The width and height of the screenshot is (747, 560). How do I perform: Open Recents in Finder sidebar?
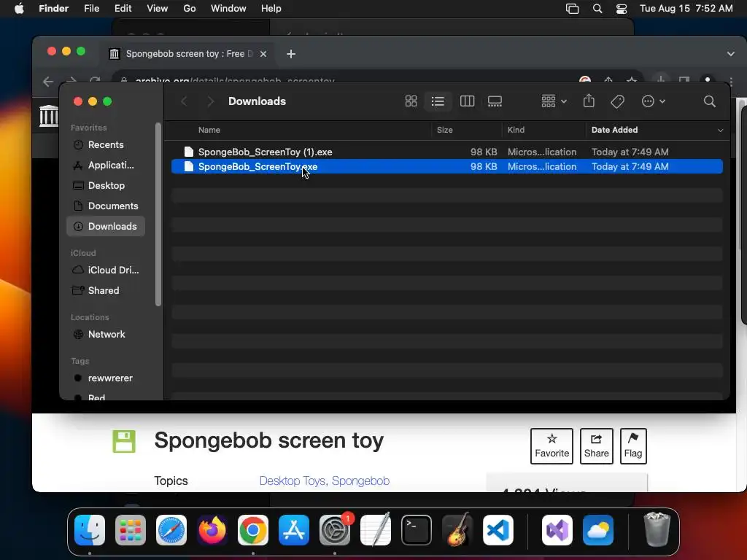click(x=105, y=145)
